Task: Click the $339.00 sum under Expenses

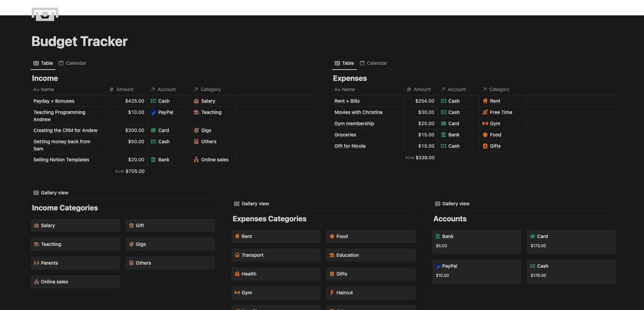Action: coord(425,158)
